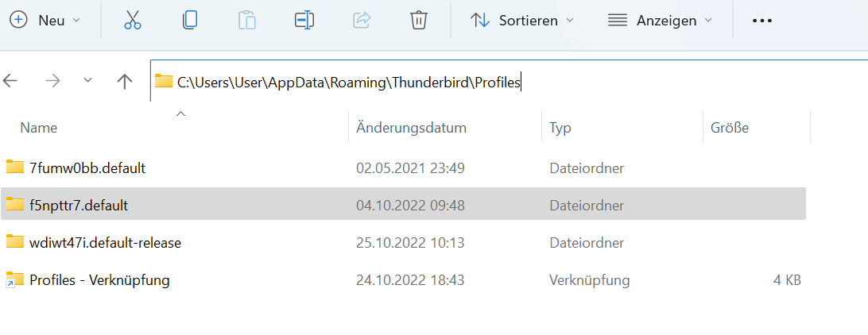Screen dimensions: 868x335
Task: Click the Cut scissors icon
Action: click(133, 20)
